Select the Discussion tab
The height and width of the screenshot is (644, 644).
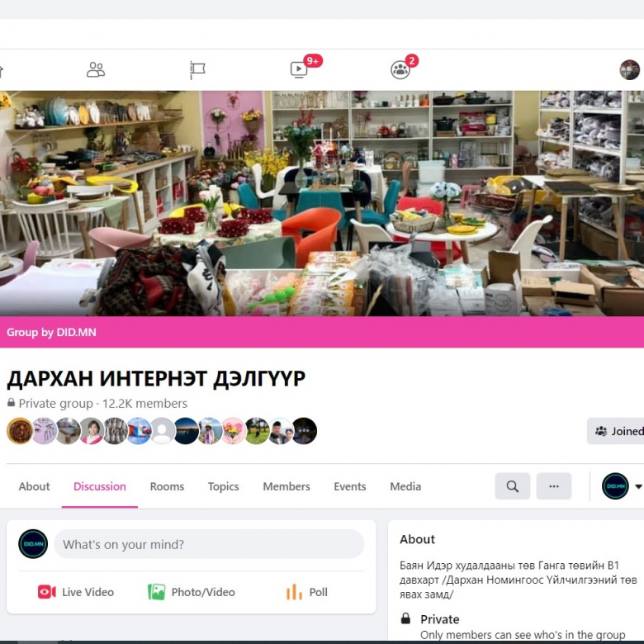[x=99, y=486]
